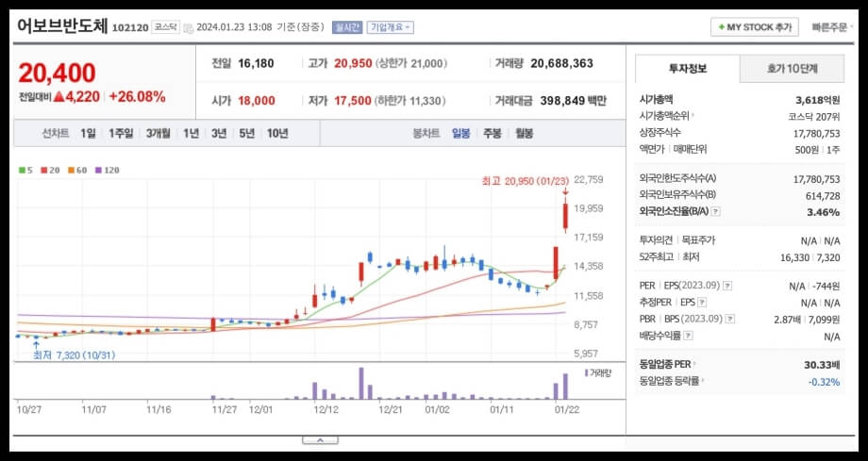The height and width of the screenshot is (461, 868).
Task: Click the arrow next to 시가총액순위
Action: pos(693,116)
